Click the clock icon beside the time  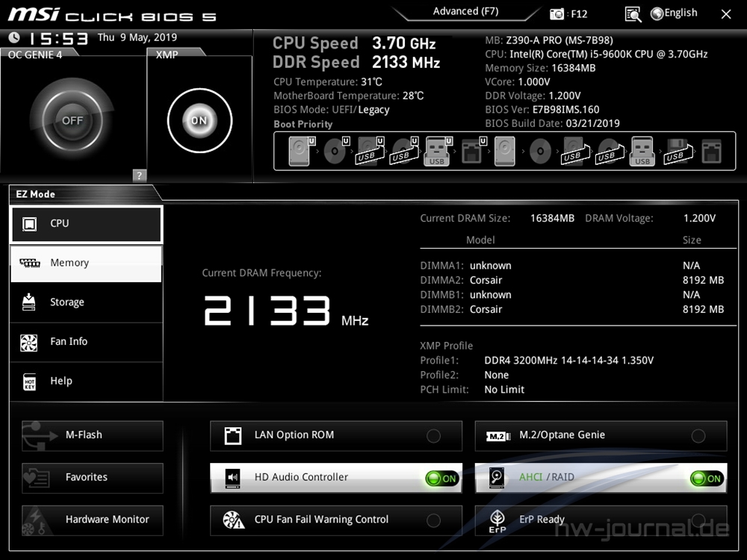(14, 37)
